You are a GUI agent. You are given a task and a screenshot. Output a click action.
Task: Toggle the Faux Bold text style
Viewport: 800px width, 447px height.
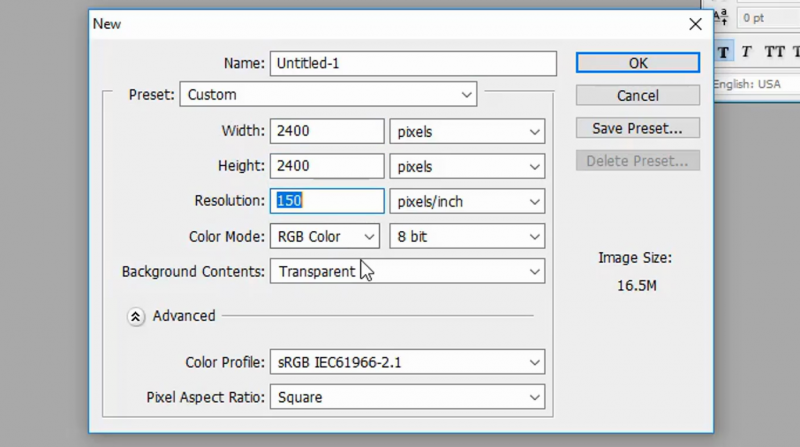click(x=724, y=51)
